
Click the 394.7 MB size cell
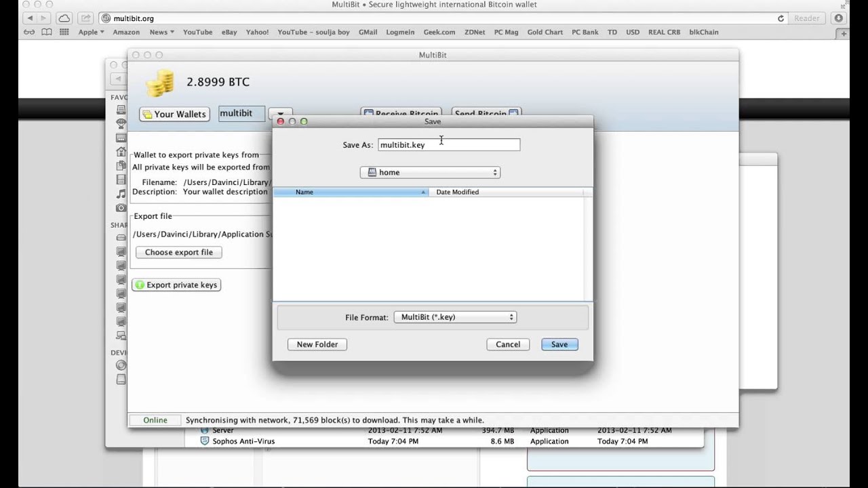pos(498,430)
